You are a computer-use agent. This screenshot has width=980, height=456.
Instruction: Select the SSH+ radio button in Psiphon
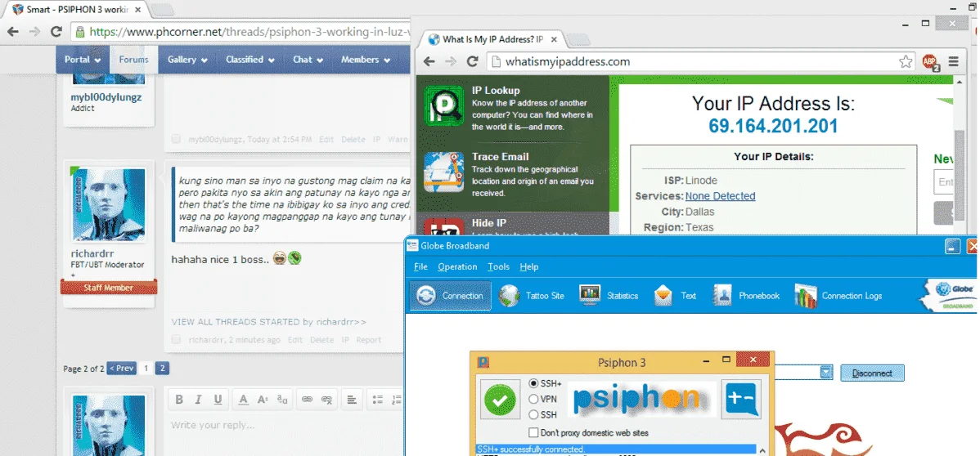pos(533,383)
